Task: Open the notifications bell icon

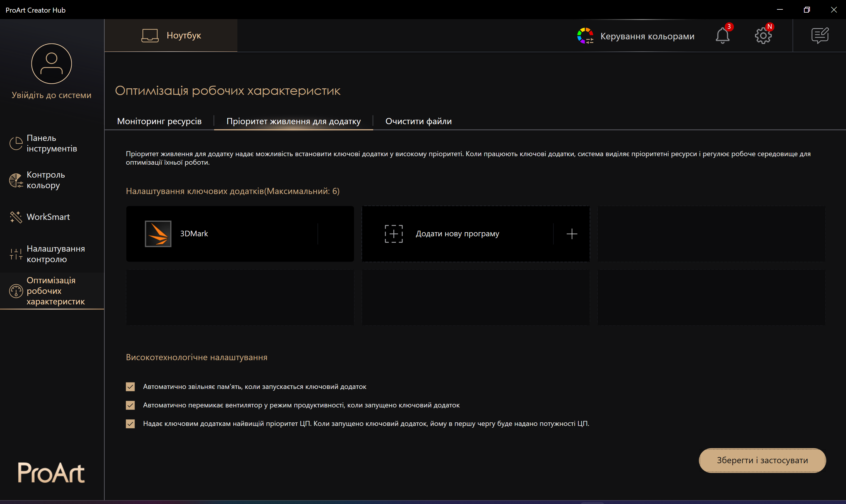Action: click(722, 36)
